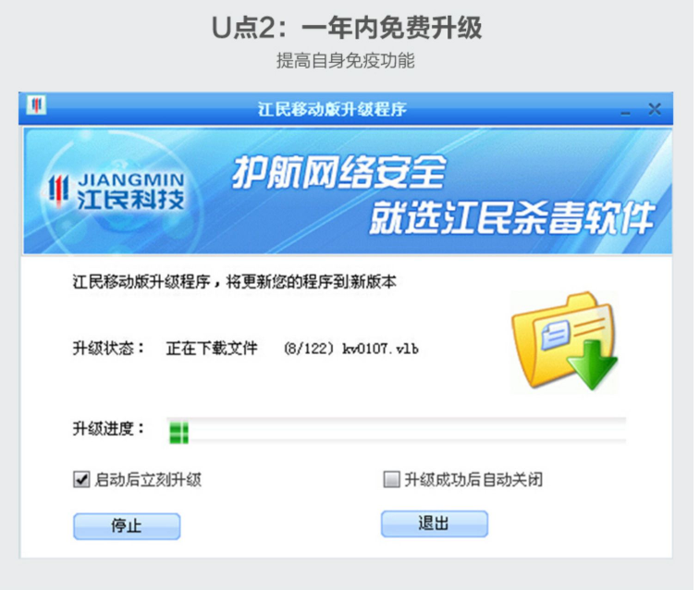Click the 护航网络安全 banner slogan
This screenshot has width=700, height=590.
point(338,173)
